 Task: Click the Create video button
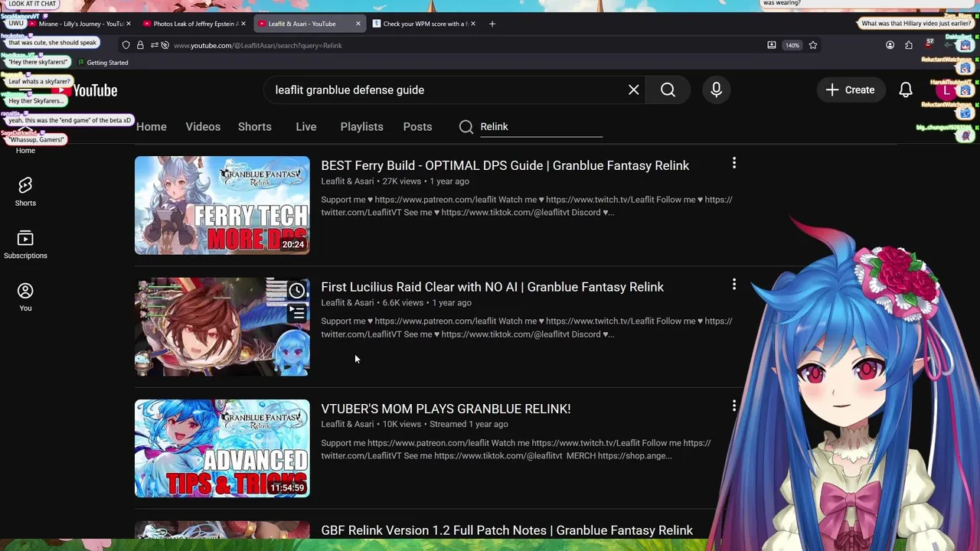850,90
